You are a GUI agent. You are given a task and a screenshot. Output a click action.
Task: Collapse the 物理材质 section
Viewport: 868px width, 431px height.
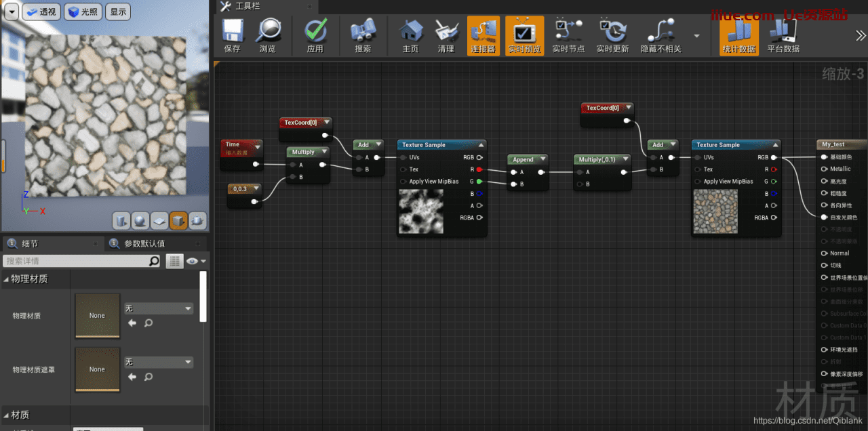(x=7, y=279)
